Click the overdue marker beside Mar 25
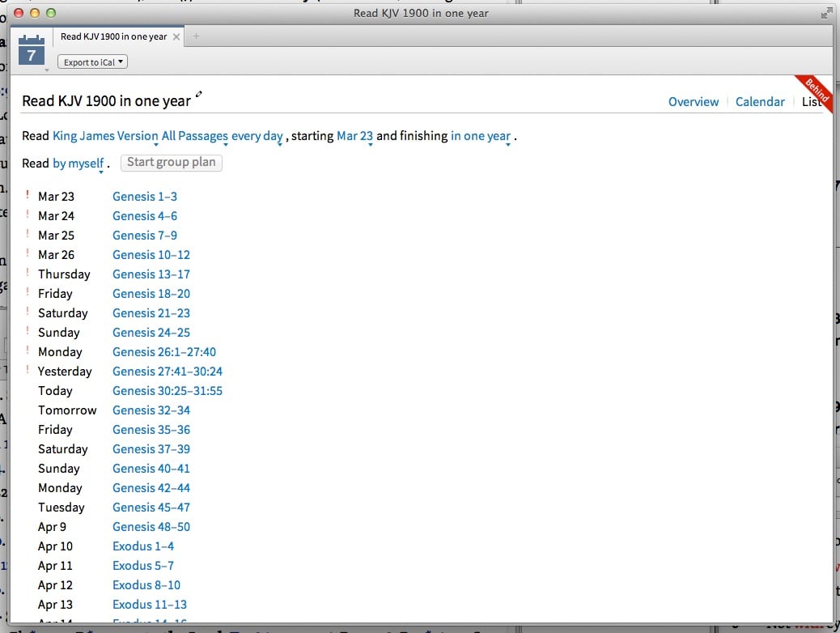Image resolution: width=840 pixels, height=633 pixels. (x=28, y=233)
